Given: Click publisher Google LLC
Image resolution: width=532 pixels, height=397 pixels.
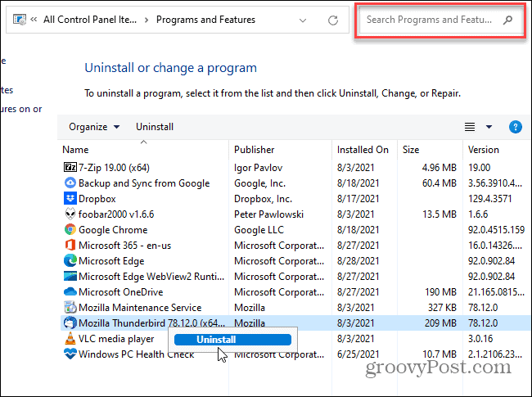Looking at the screenshot, I should (259, 230).
